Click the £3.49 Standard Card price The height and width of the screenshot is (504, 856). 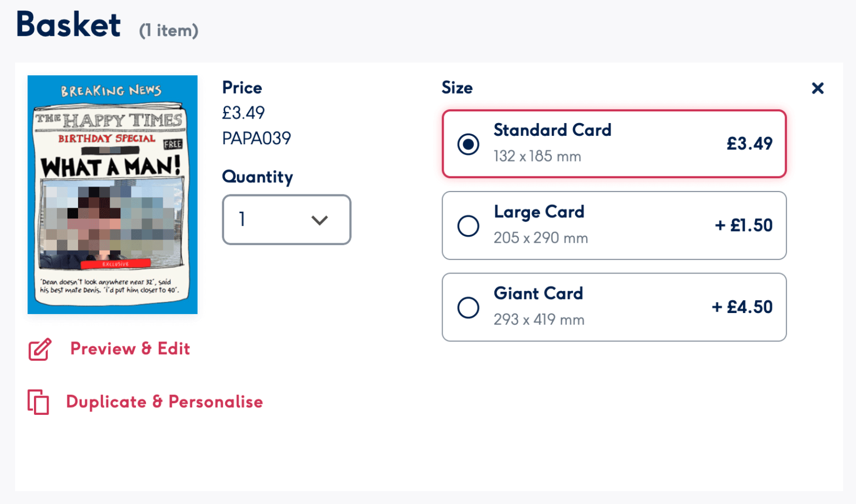[750, 144]
